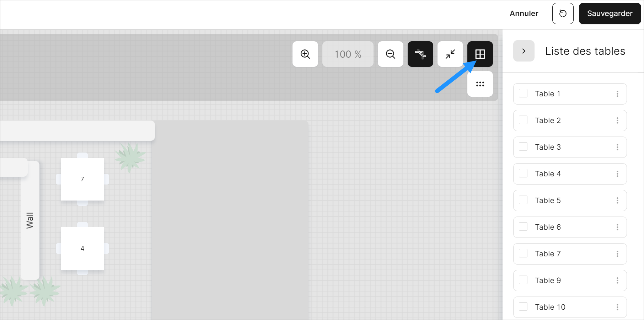Open the three-dot menu for Table 1
This screenshot has height=320, width=644.
(617, 94)
